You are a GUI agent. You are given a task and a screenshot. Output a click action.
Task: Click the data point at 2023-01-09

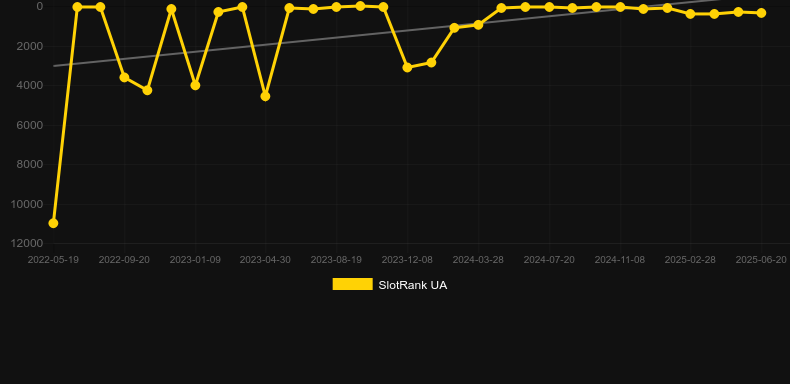pos(195,86)
